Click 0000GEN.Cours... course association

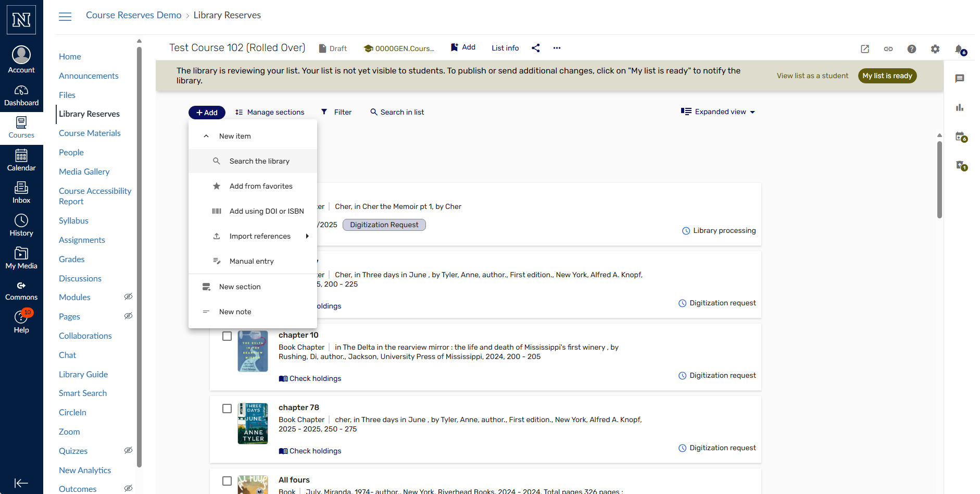pyautogui.click(x=399, y=48)
